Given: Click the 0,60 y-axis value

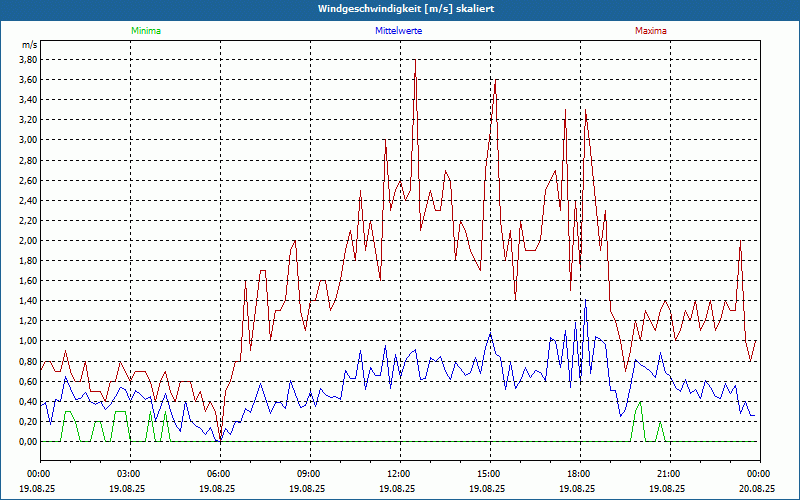Looking at the screenshot, I should pos(28,381).
